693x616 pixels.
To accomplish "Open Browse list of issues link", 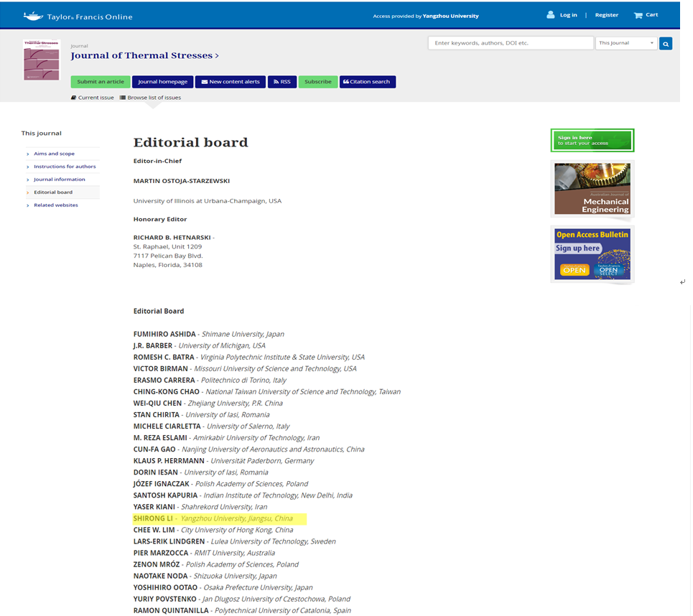I will pyautogui.click(x=154, y=98).
